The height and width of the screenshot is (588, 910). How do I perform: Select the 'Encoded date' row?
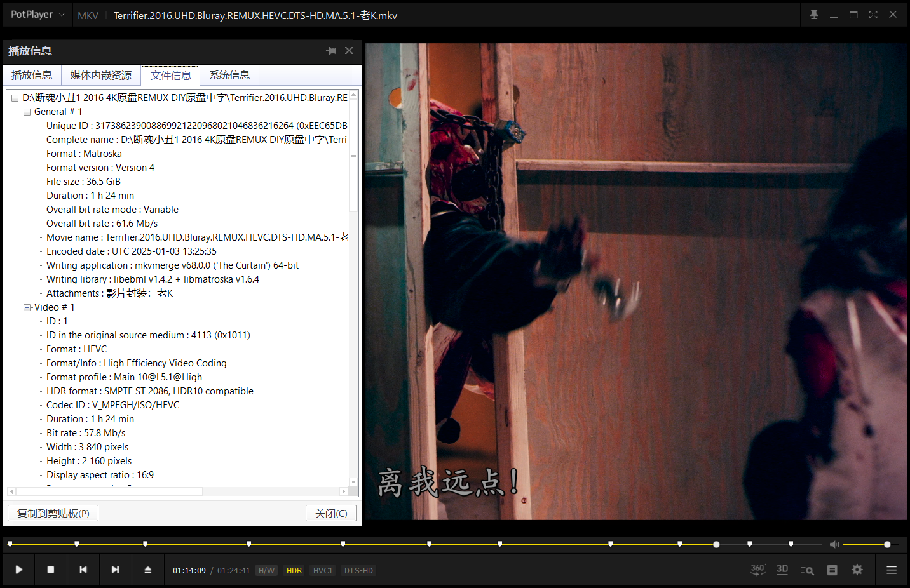[x=132, y=251]
